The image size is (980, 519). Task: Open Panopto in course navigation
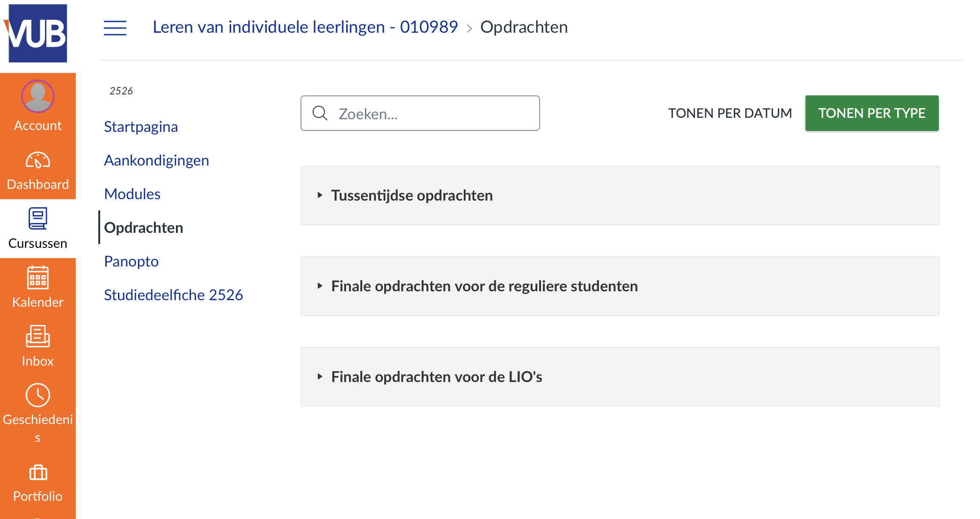point(131,261)
